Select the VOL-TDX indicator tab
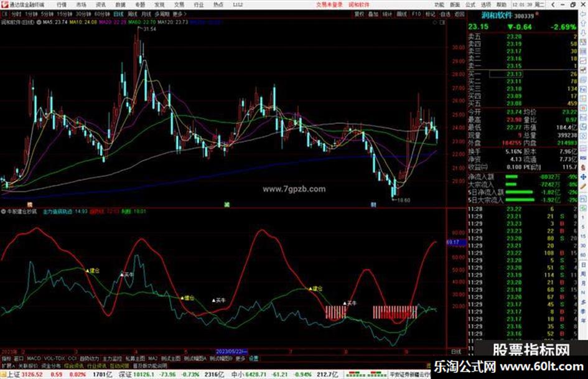Viewport: 588px width, 379px height. (x=55, y=358)
